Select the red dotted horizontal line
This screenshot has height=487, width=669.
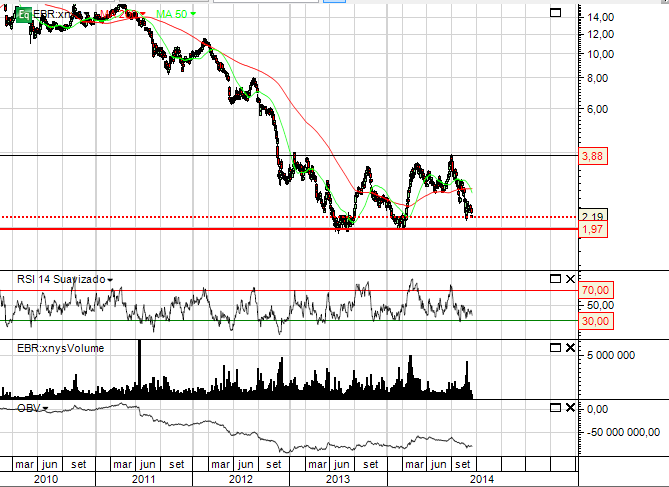[289, 217]
